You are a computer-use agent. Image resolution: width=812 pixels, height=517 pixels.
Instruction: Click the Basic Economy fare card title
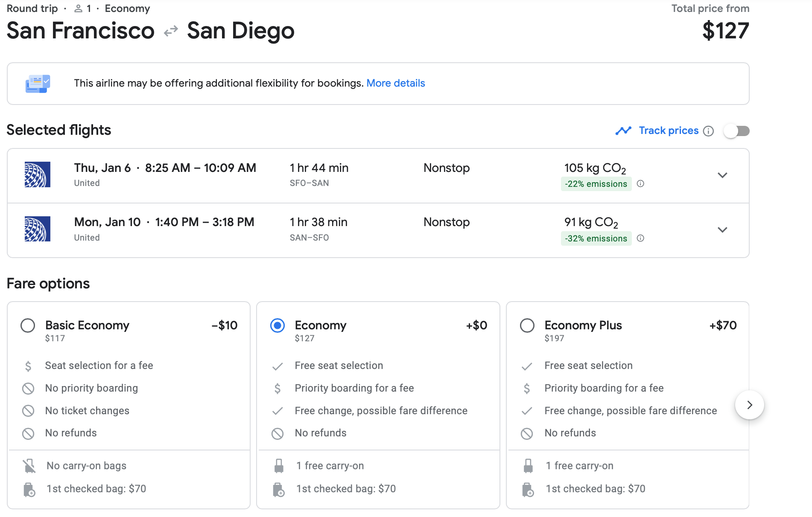point(87,325)
